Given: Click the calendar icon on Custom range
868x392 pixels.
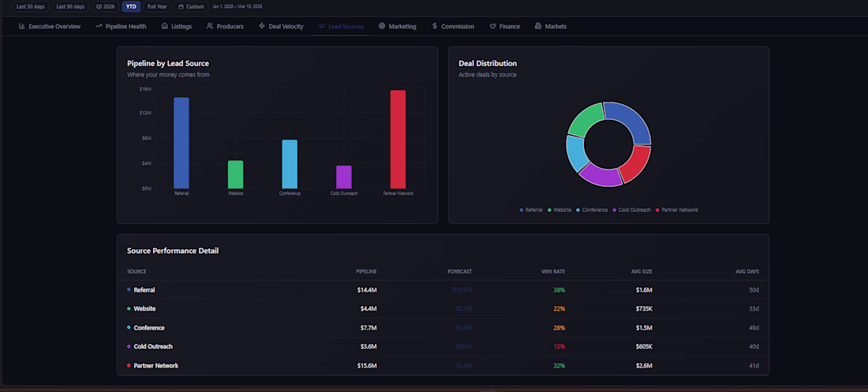Looking at the screenshot, I should (181, 6).
